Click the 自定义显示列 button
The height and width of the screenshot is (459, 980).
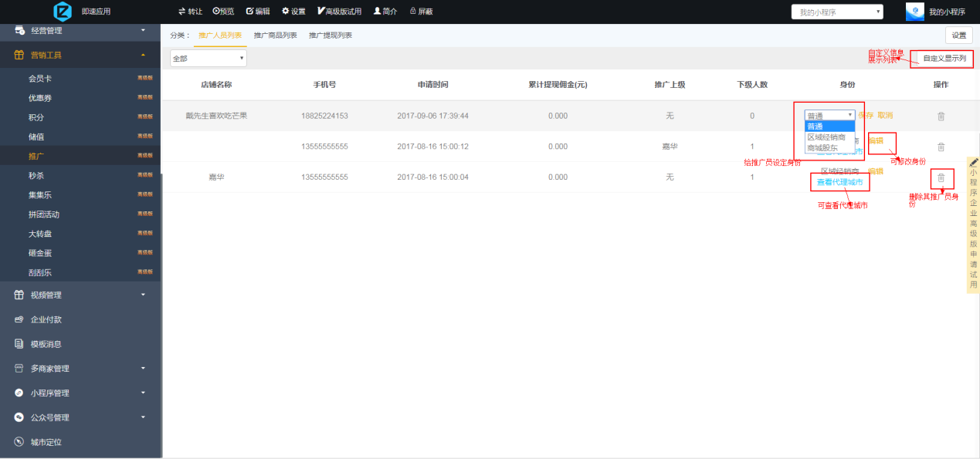(944, 59)
